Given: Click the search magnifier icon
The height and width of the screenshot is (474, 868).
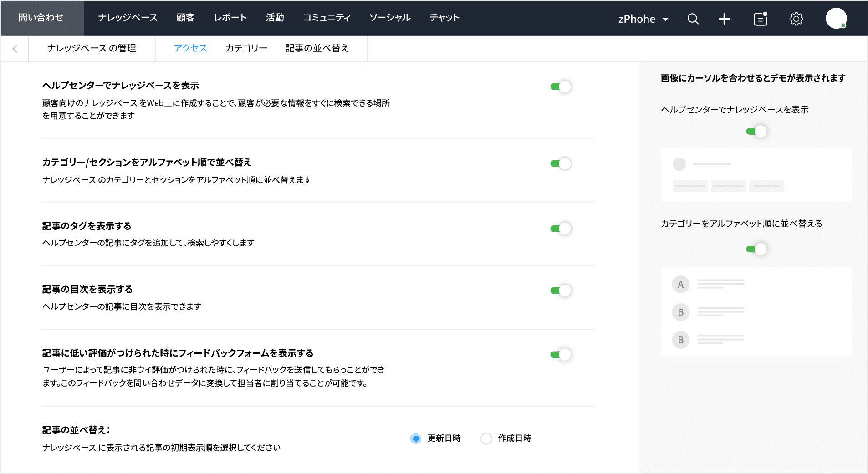Looking at the screenshot, I should [693, 19].
